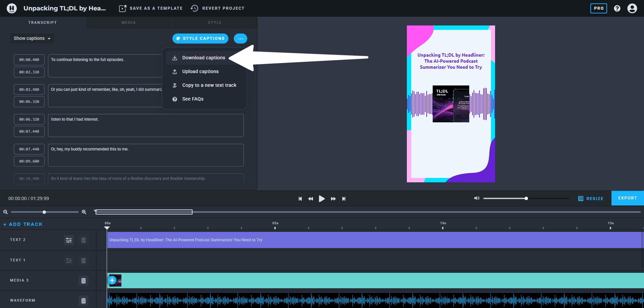Play the video preview

pos(322,199)
